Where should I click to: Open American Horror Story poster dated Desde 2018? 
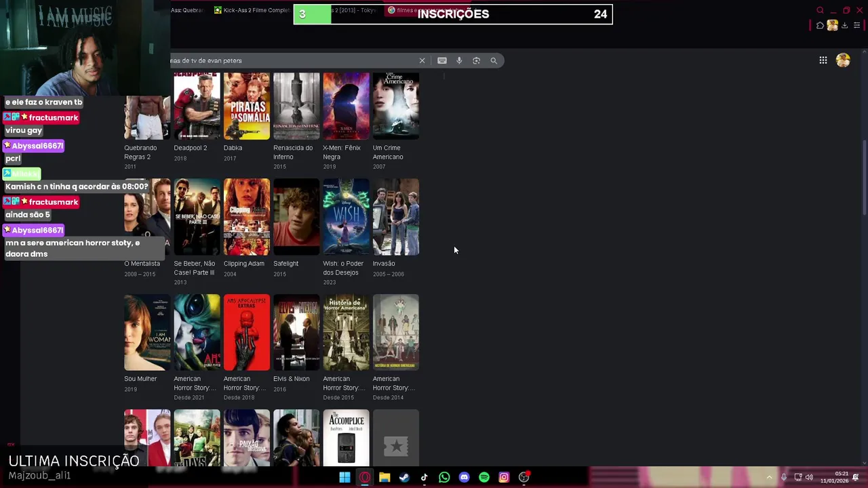click(247, 332)
